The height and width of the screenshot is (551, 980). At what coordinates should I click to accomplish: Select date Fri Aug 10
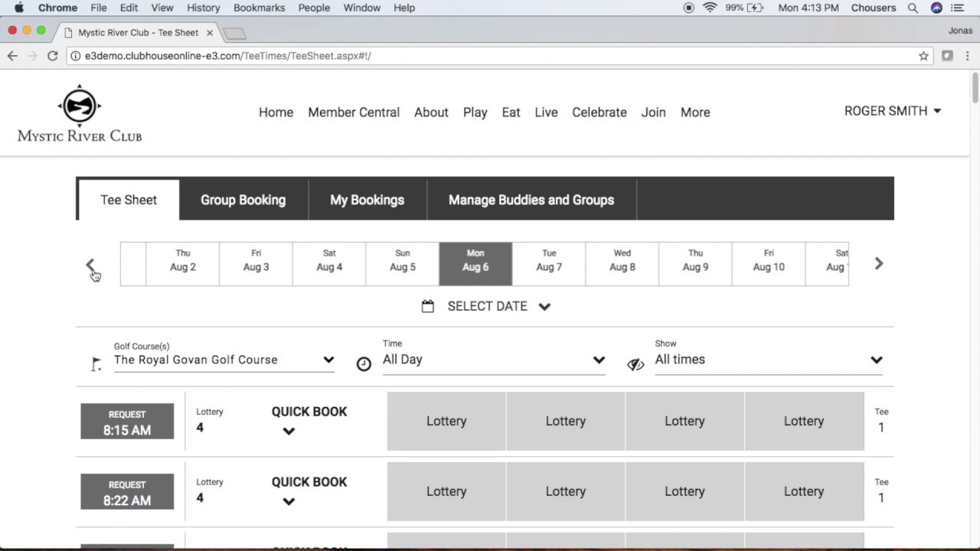(x=769, y=264)
